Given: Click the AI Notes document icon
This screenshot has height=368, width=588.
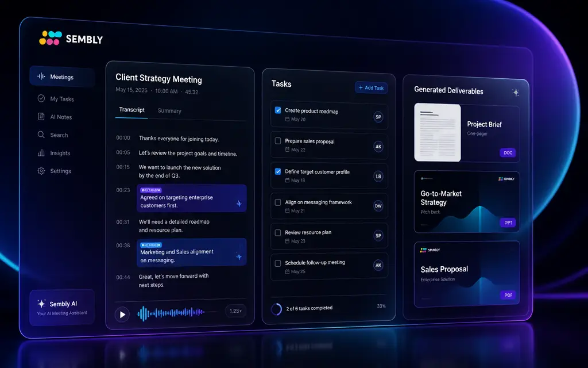Looking at the screenshot, I should (41, 116).
